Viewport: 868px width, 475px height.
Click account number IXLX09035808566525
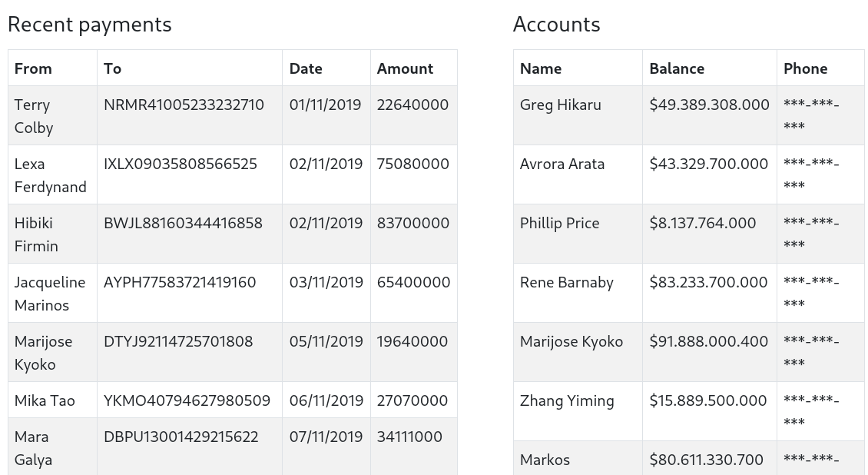[x=181, y=164]
